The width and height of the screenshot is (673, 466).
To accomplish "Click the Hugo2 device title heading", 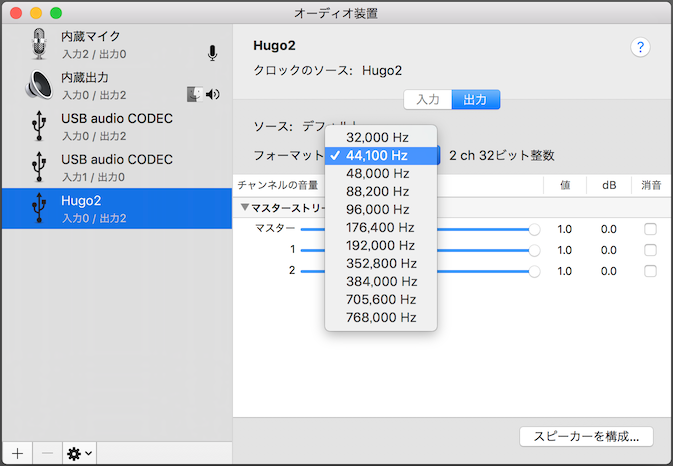I will click(x=274, y=45).
